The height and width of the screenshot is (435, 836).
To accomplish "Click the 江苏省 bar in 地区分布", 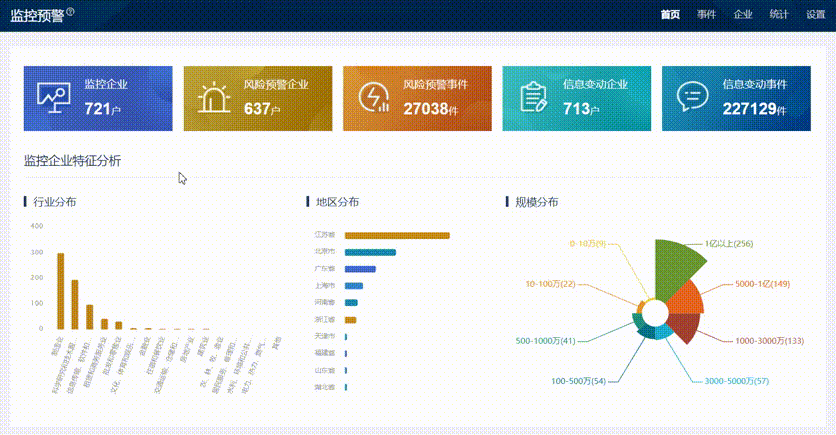I will coord(397,236).
